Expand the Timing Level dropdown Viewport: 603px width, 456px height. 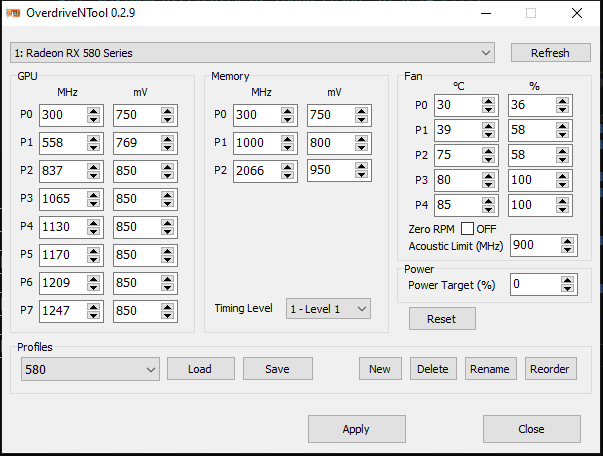click(x=328, y=309)
